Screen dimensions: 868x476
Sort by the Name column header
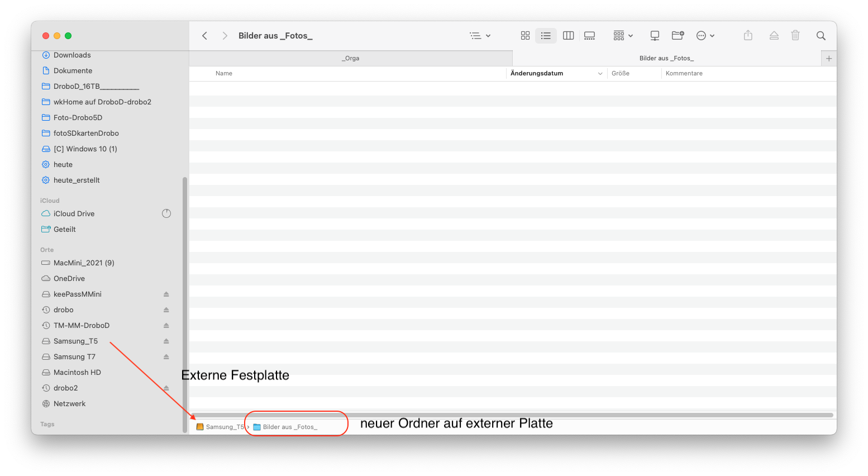[x=224, y=73]
